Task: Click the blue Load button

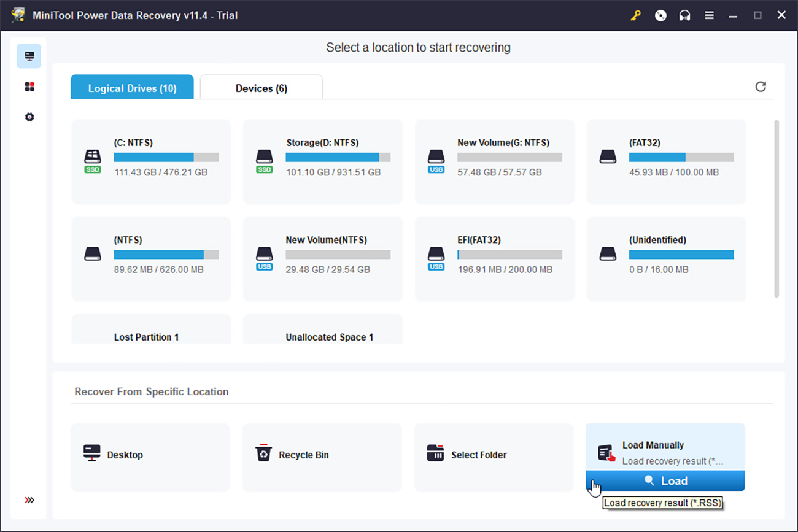Action: coord(665,480)
